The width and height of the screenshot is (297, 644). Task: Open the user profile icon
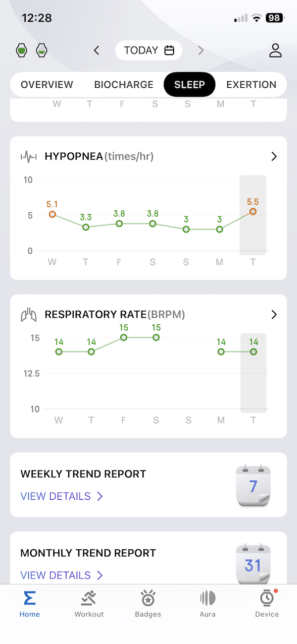[275, 50]
